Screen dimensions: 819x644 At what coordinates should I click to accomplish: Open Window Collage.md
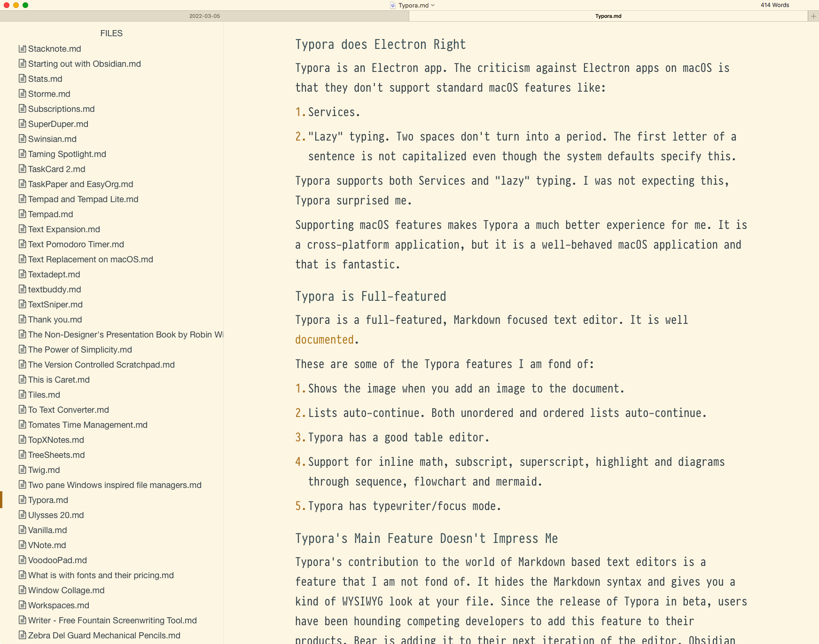point(66,590)
